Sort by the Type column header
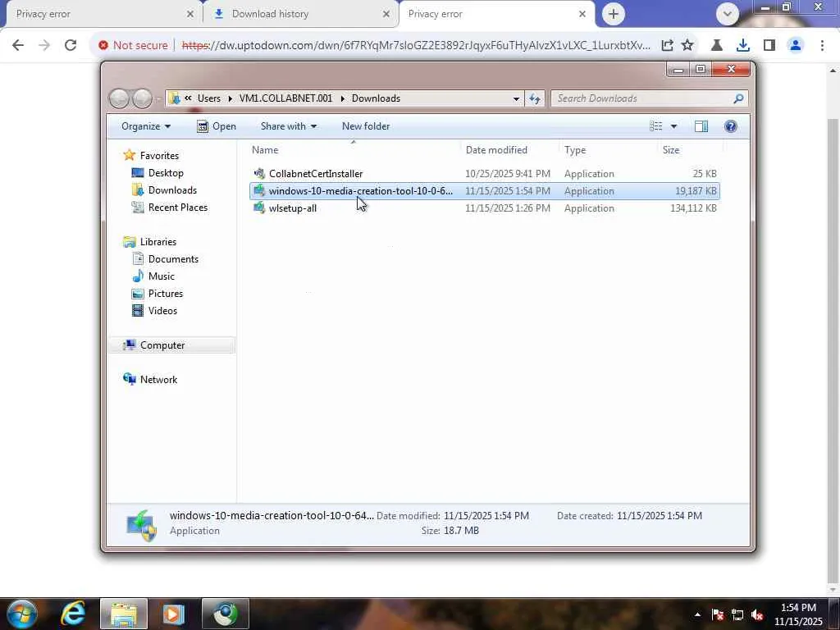This screenshot has width=840, height=630. coord(608,150)
